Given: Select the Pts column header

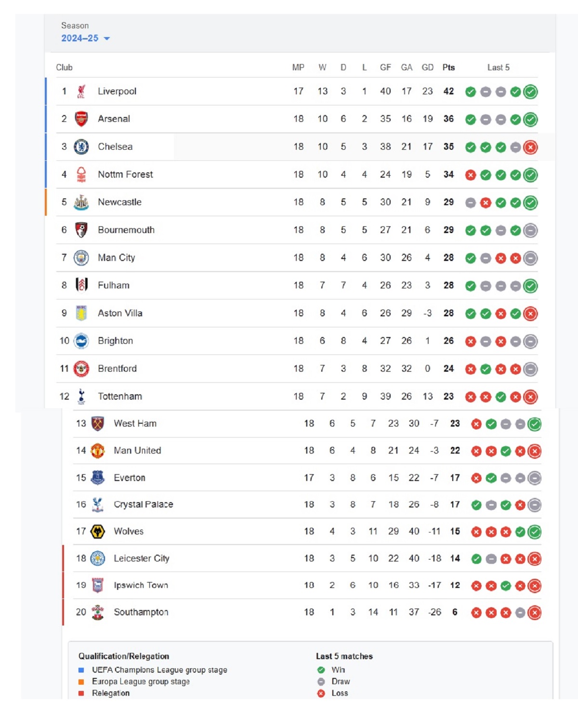Looking at the screenshot, I should coord(448,67).
